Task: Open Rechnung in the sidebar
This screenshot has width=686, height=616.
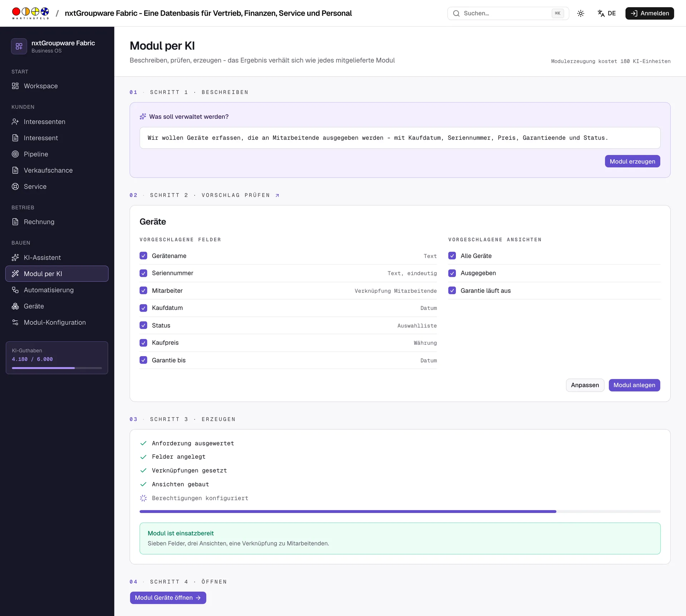Action: point(57,222)
